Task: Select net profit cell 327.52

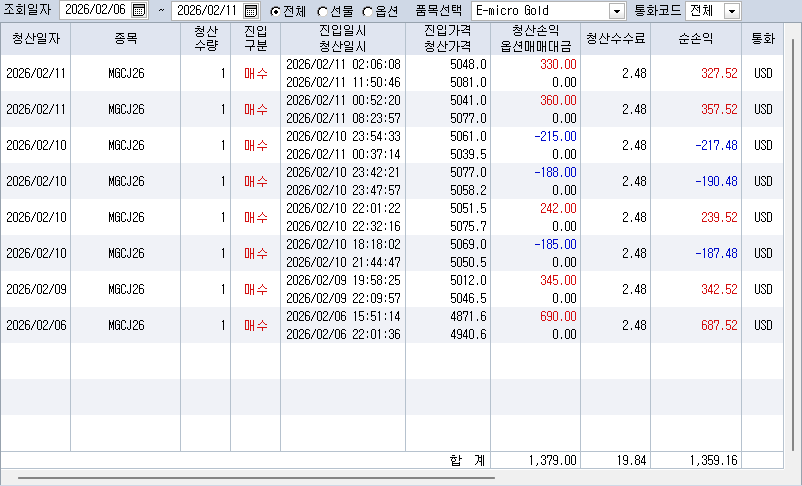Action: coord(719,73)
